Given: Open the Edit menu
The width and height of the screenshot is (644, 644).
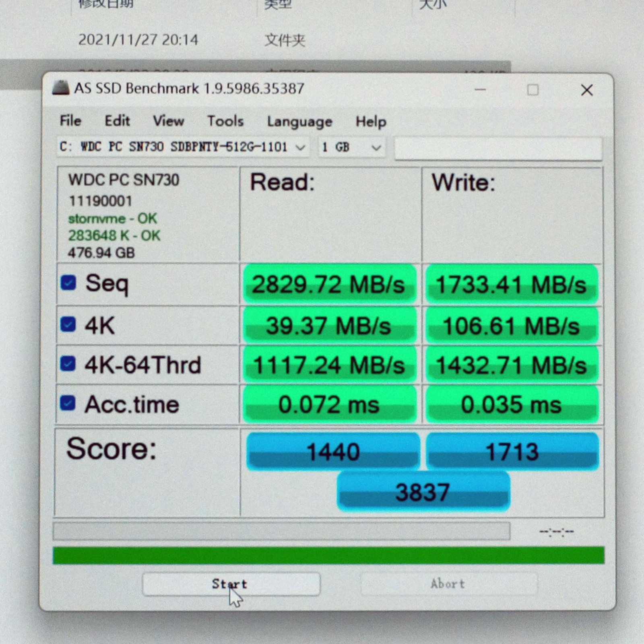Looking at the screenshot, I should tap(117, 120).
